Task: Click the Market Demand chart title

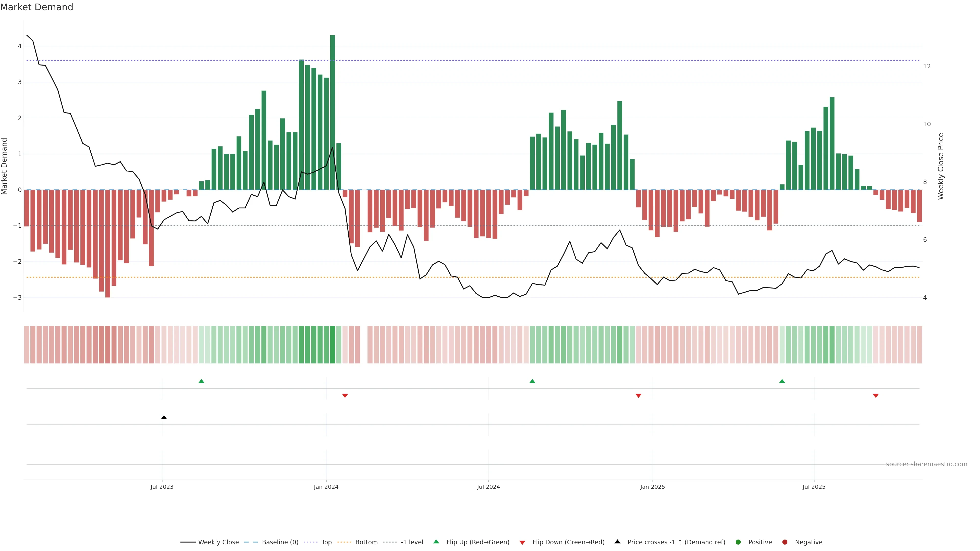Action: pos(36,7)
